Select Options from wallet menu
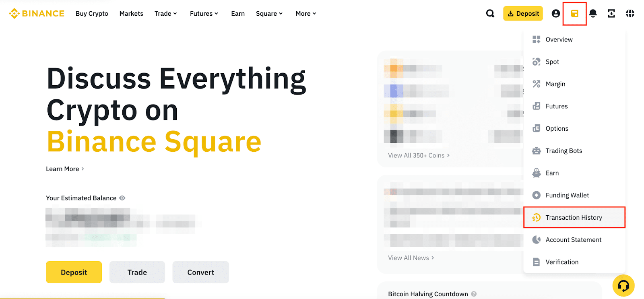 (574, 128)
